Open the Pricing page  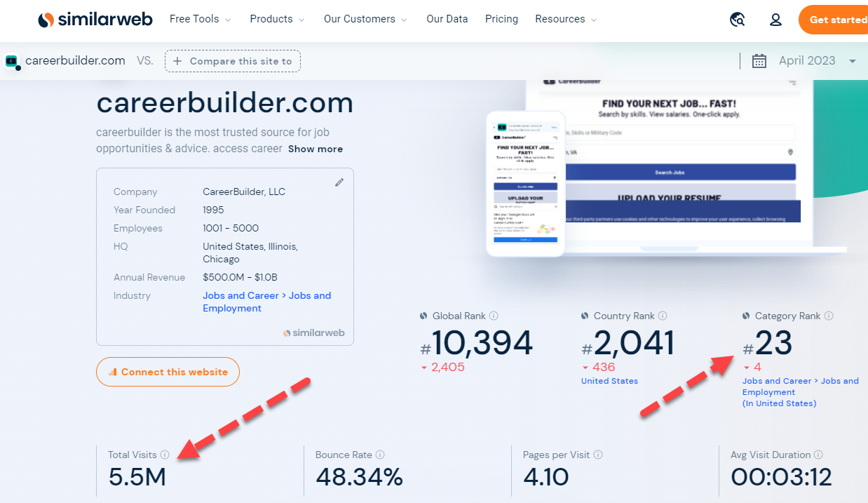[501, 20]
